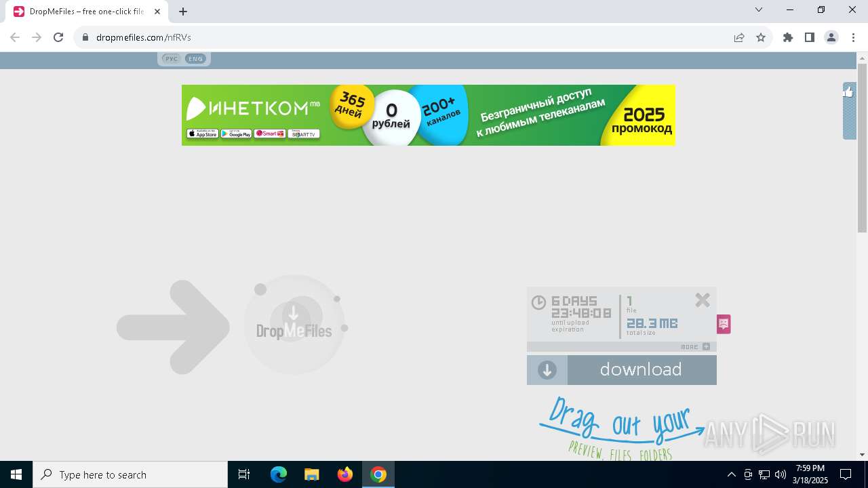The image size is (868, 488).
Task: Launch Firefox from taskbar
Action: point(345,474)
